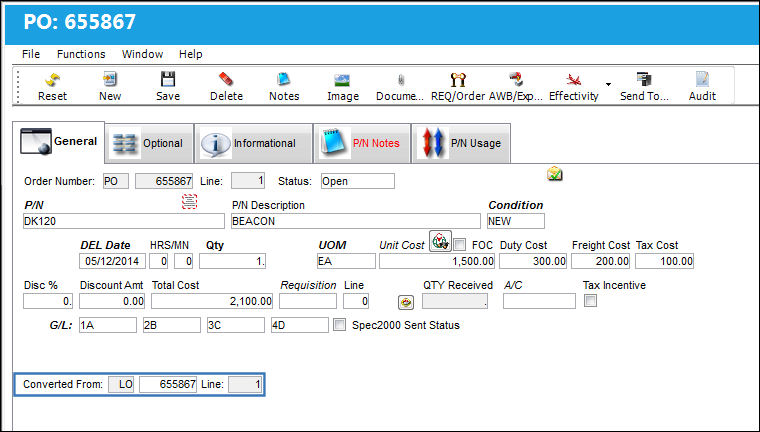The image size is (760, 432).
Task: Open the Functions menu
Action: [81, 54]
